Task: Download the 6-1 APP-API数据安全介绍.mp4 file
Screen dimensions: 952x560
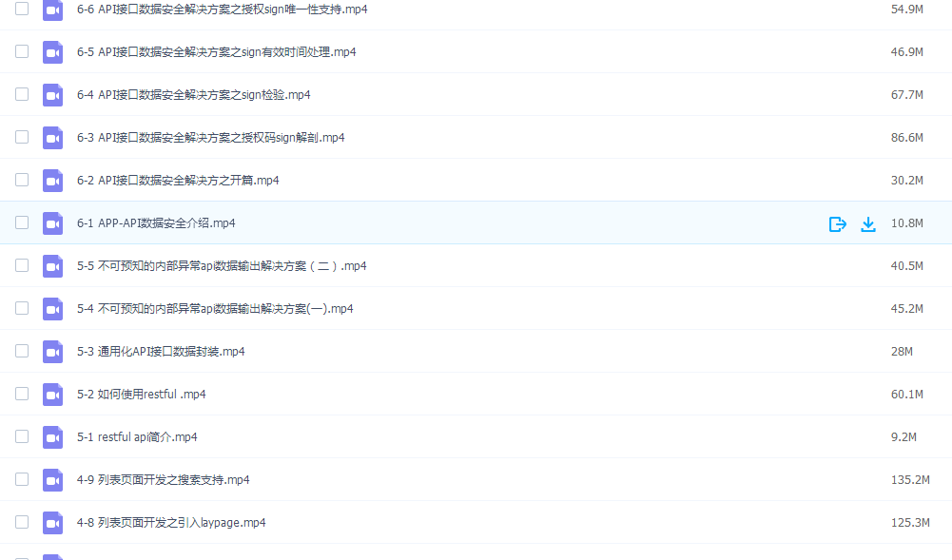Action: 868,223
